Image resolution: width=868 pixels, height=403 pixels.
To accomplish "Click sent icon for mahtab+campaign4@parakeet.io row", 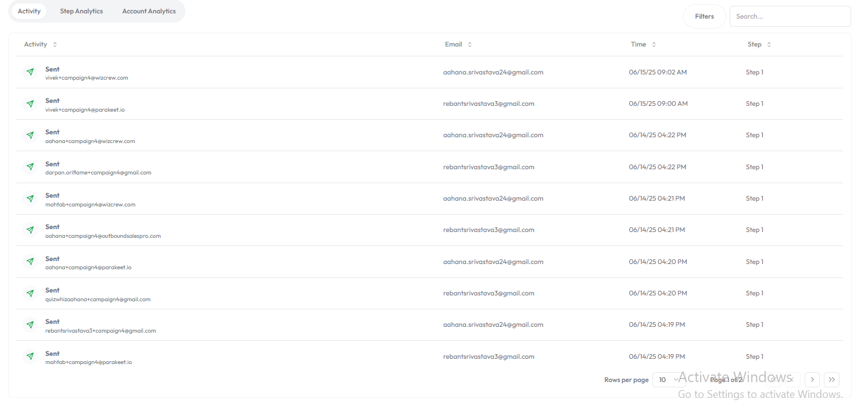I will point(30,356).
